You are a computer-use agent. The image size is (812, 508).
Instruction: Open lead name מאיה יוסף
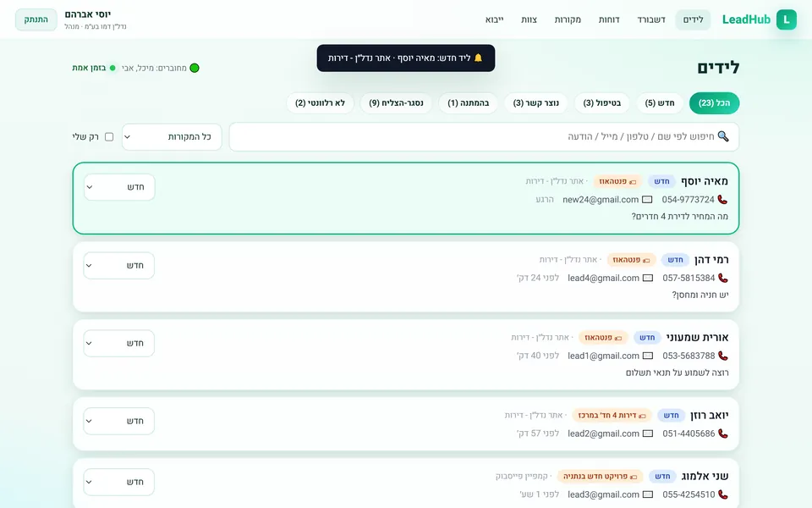[x=705, y=181]
